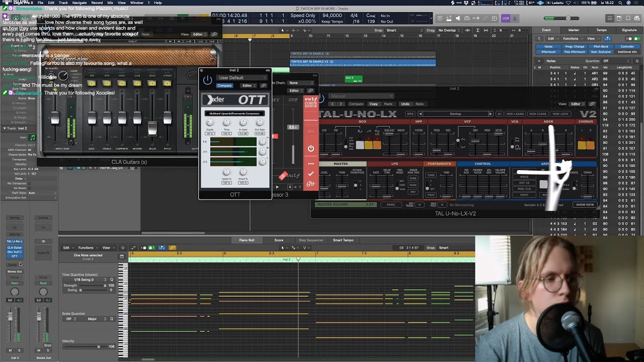Switch to the Signature tab

click(629, 30)
